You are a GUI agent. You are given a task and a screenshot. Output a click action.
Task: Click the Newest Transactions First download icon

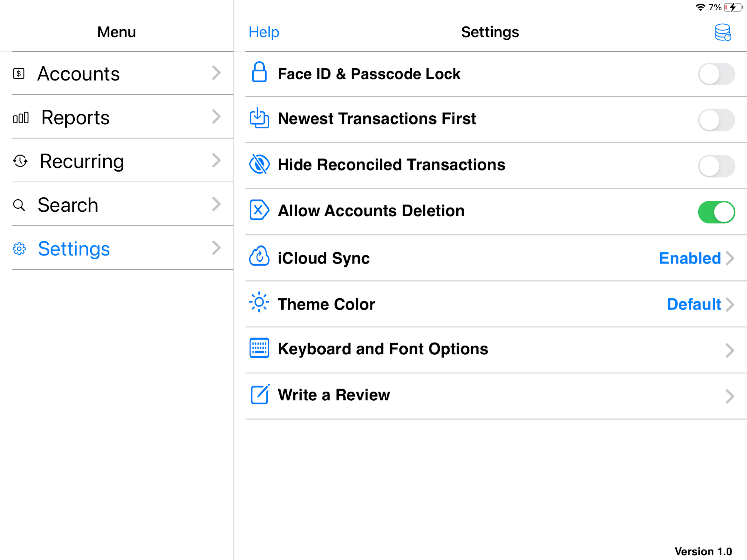click(259, 118)
